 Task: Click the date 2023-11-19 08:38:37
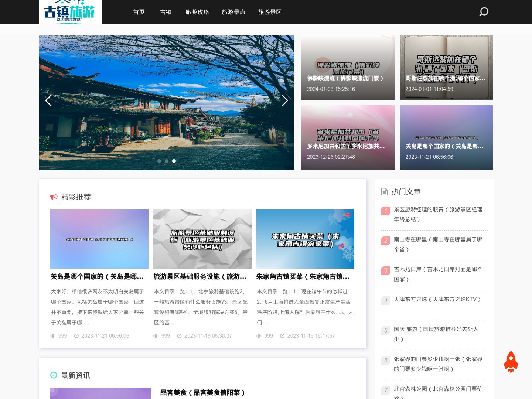coord(208,336)
